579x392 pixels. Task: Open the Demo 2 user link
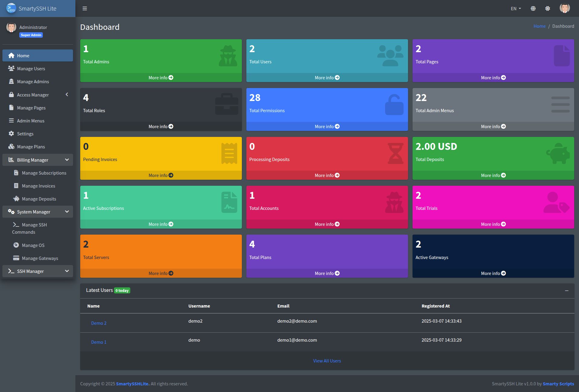(99, 323)
